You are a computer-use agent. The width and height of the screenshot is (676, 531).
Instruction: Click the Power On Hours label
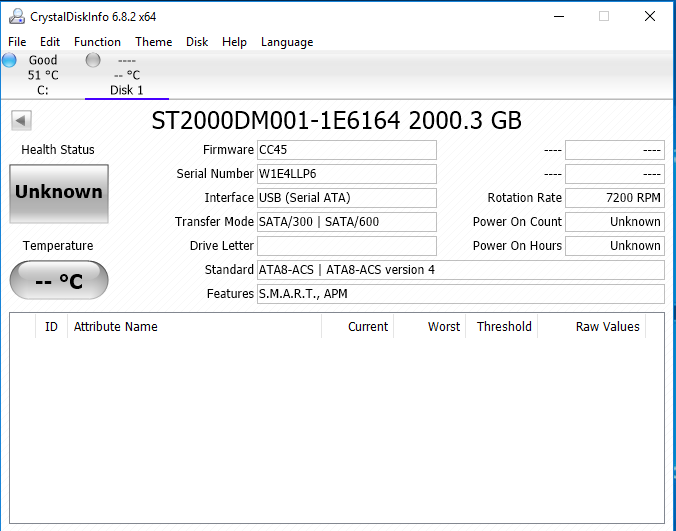click(517, 246)
